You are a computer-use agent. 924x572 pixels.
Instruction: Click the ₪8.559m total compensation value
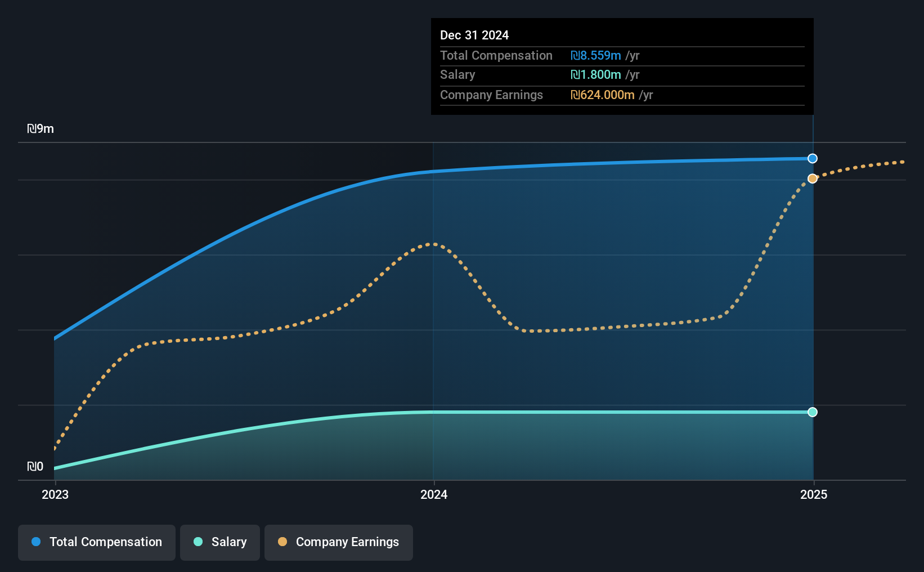tap(596, 56)
